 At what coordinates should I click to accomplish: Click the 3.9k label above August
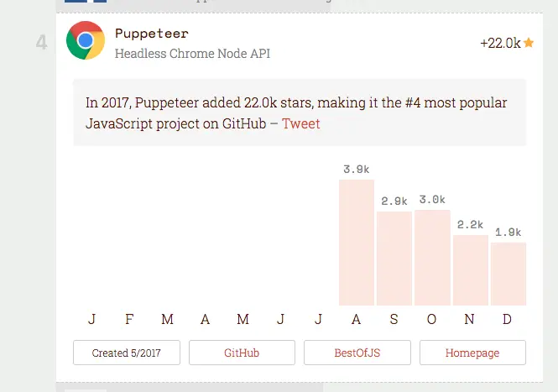point(357,169)
